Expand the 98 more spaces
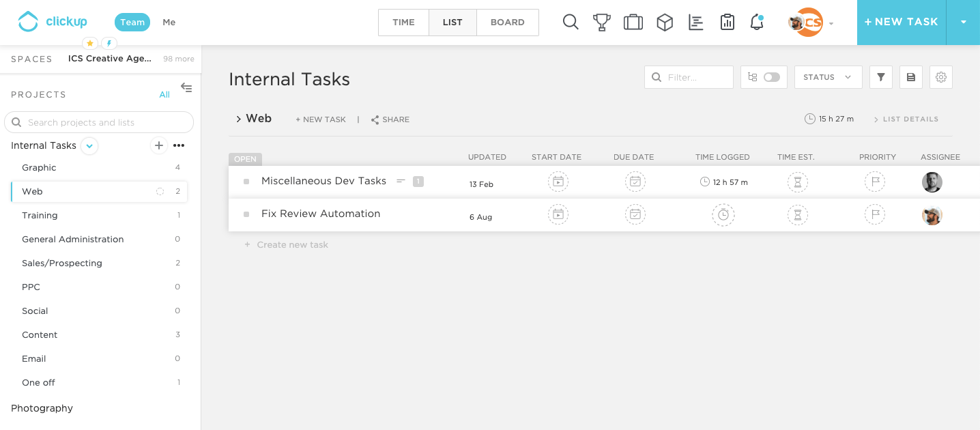980x430 pixels. tap(179, 59)
